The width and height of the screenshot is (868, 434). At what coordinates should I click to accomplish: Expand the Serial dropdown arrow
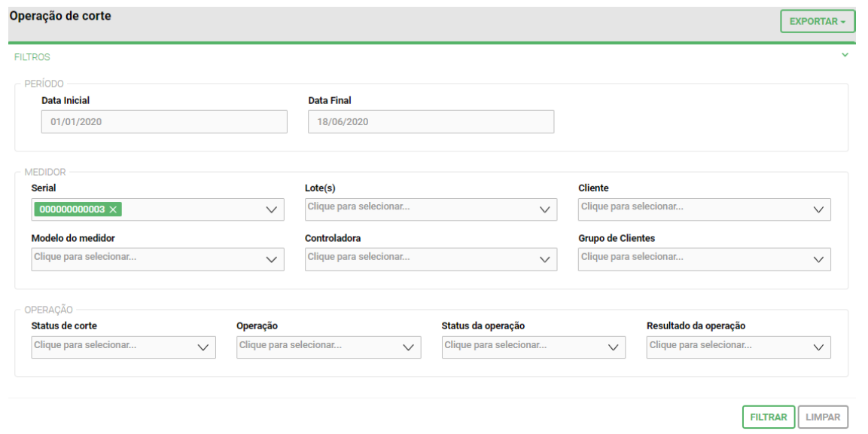click(272, 210)
